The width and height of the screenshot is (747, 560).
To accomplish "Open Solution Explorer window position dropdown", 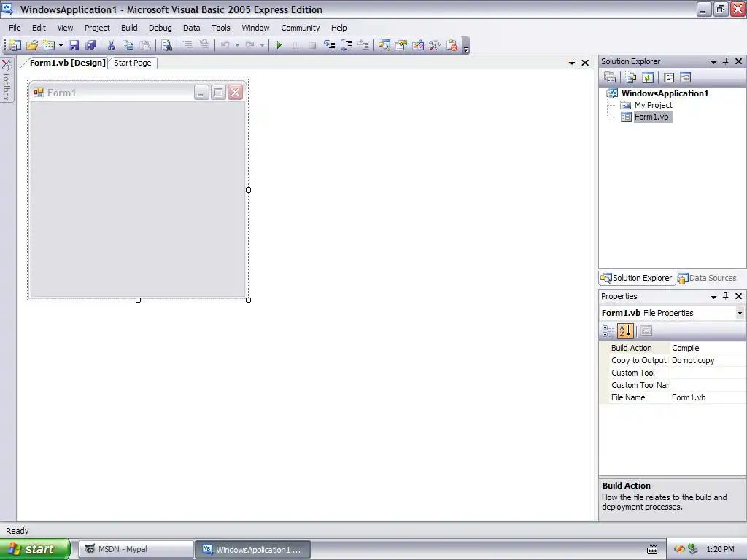I will [x=713, y=61].
